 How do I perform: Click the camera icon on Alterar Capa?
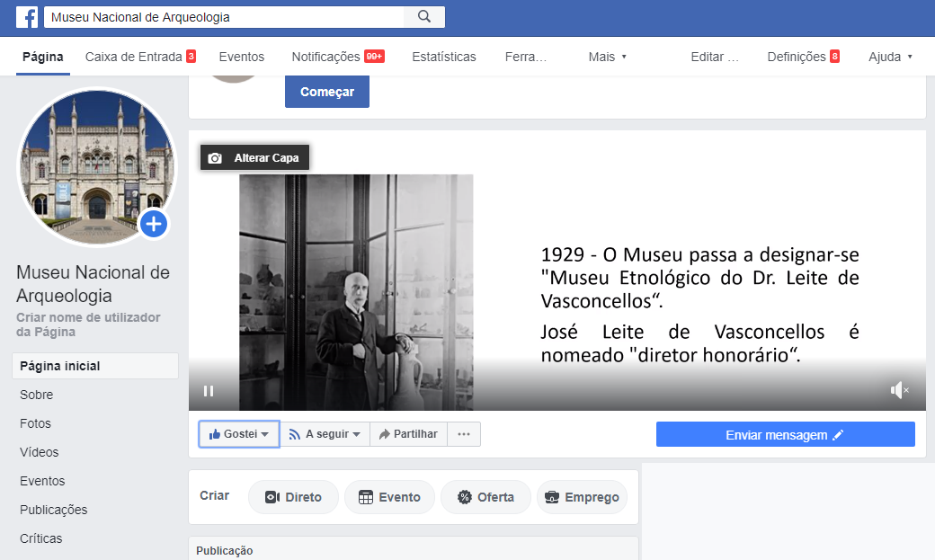coord(215,158)
